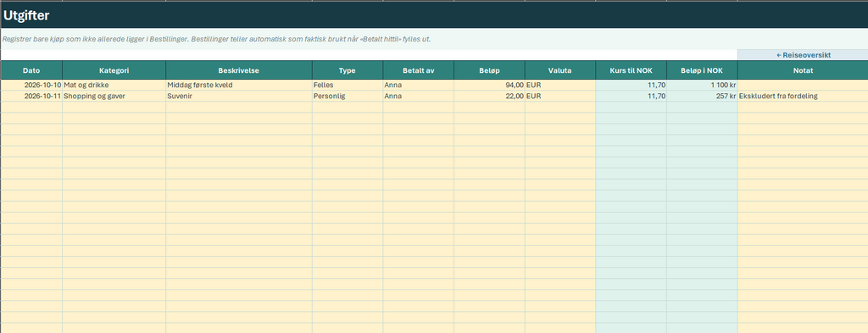
Task: Select the date cell 2026-10-11
Action: 31,97
